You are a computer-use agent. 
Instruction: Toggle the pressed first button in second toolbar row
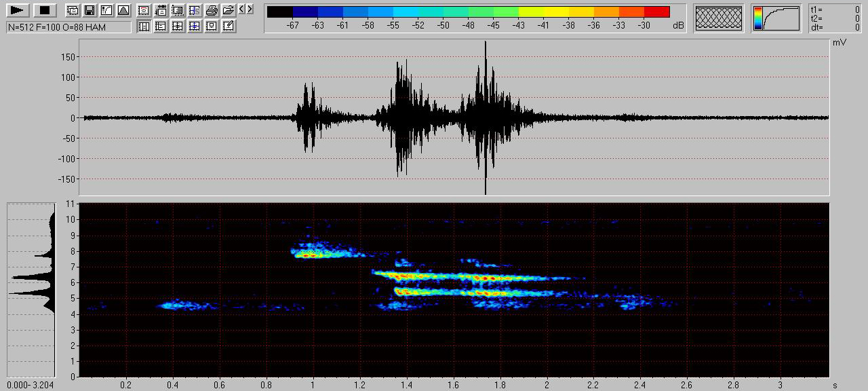[x=144, y=26]
